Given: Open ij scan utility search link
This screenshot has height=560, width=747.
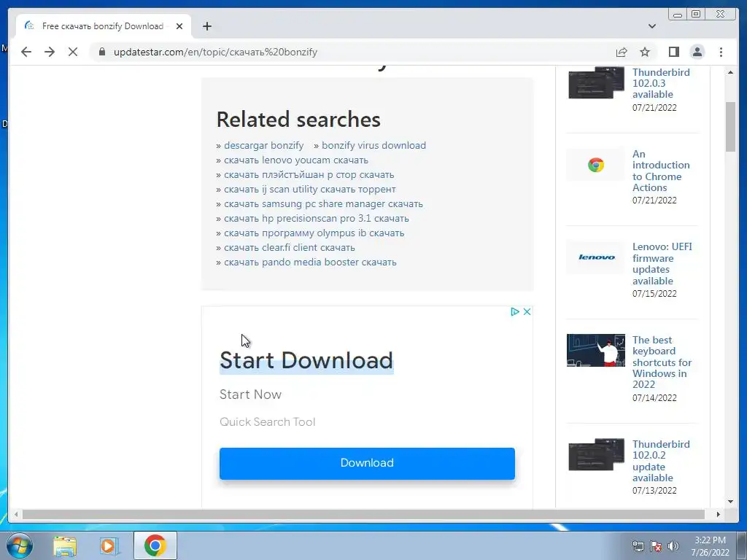Looking at the screenshot, I should (309, 189).
